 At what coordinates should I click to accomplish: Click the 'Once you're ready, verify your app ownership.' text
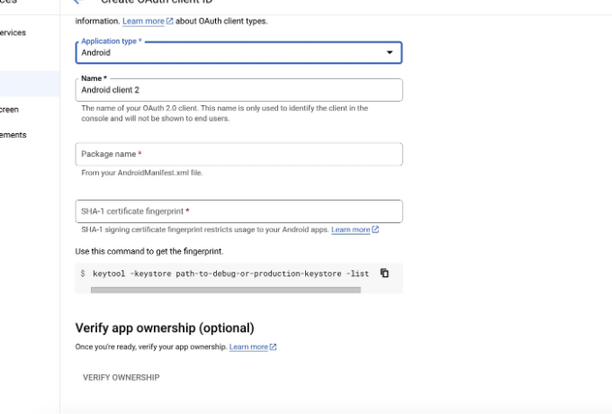[151, 347]
